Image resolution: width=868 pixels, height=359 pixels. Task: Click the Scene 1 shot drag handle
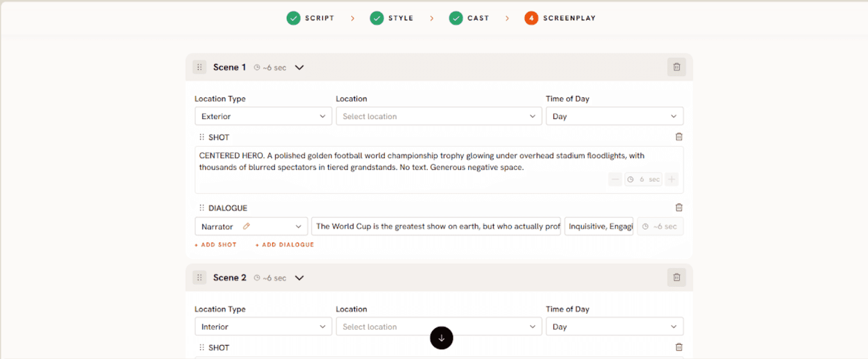pos(202,138)
